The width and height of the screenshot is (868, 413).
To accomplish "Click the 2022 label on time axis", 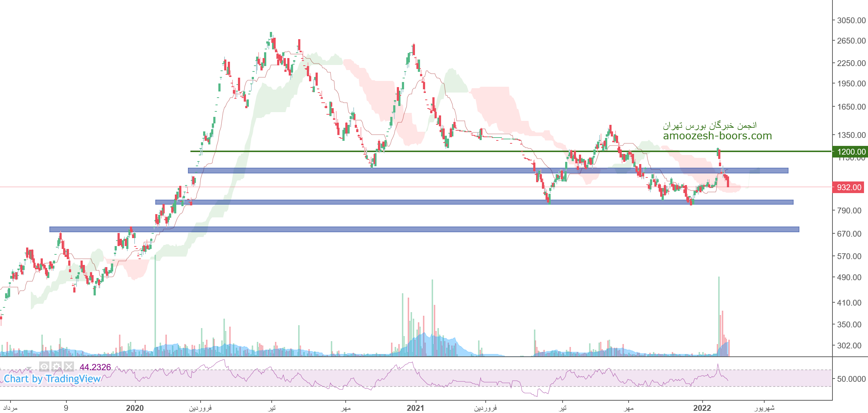I will (x=702, y=408).
